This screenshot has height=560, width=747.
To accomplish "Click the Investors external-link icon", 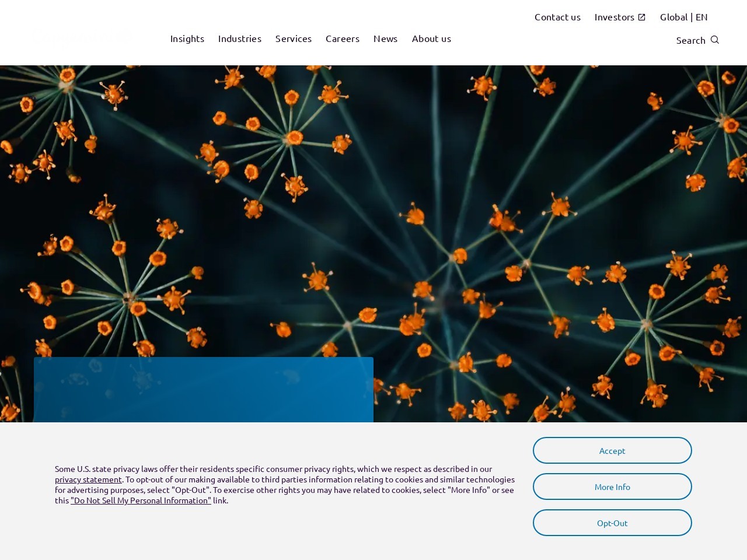I will coord(642,17).
